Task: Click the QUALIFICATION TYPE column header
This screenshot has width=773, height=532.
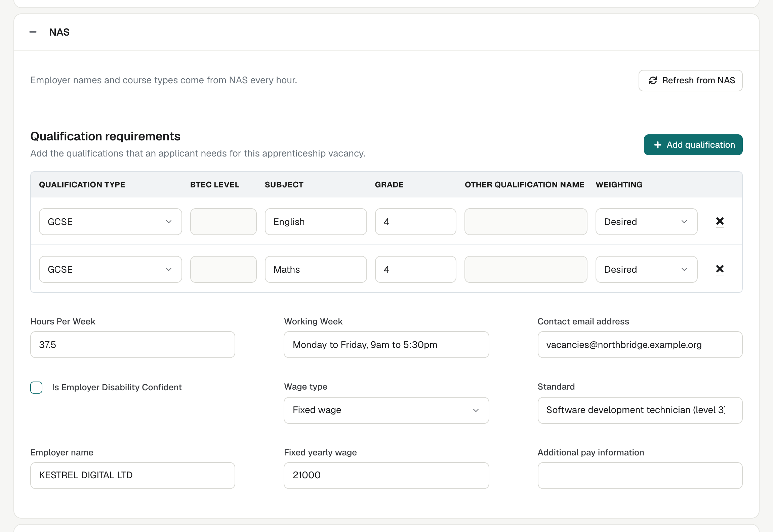Action: pos(82,185)
